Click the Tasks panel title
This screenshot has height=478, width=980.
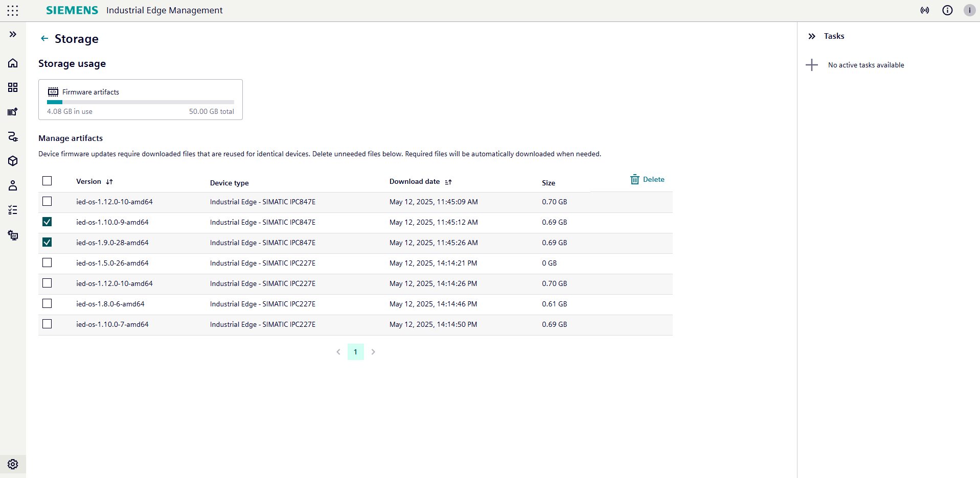tap(834, 36)
